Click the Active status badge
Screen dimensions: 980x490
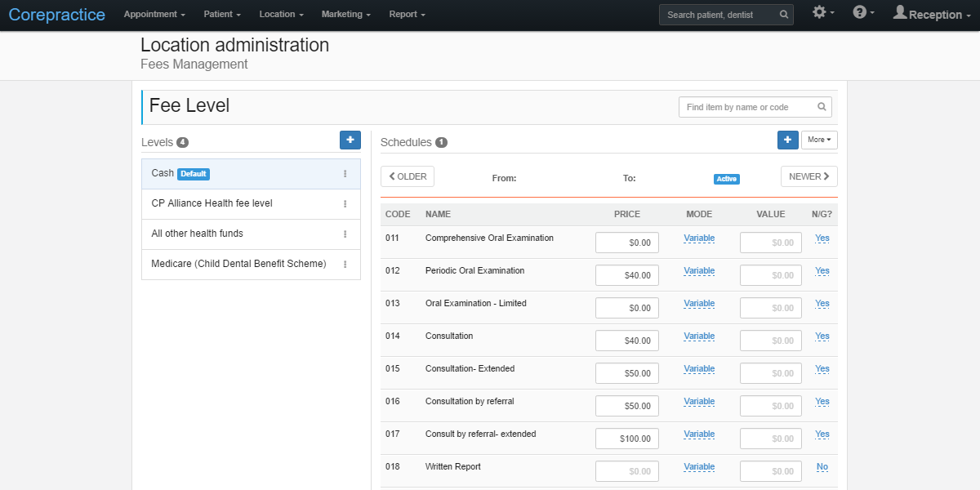[x=726, y=178]
